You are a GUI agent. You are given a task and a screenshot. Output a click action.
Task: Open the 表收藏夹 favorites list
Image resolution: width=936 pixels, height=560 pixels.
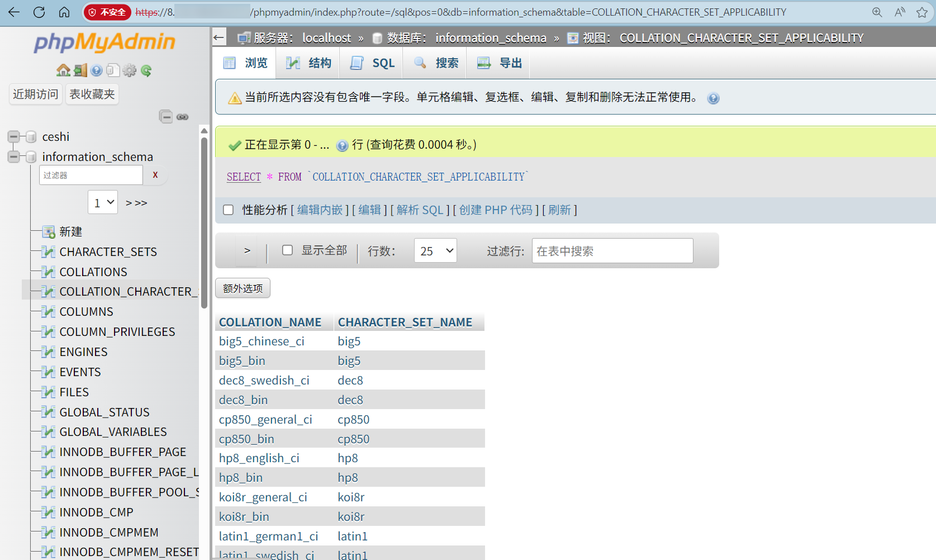coord(92,94)
